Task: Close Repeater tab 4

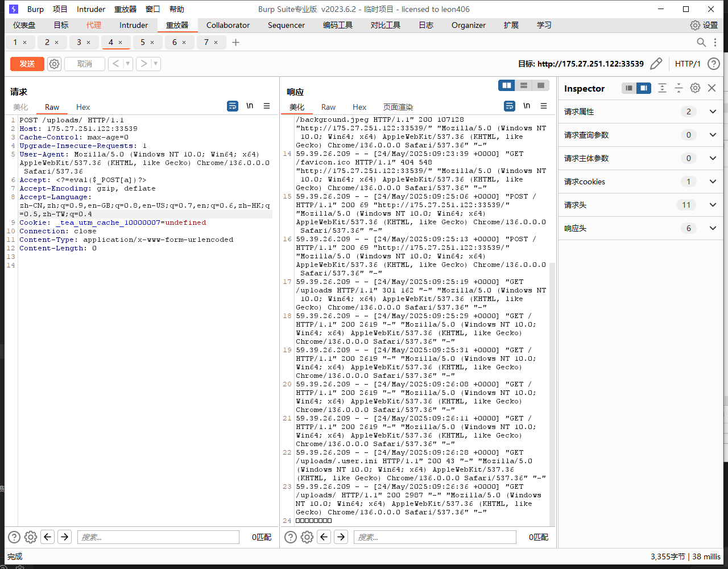Action: pos(120,43)
